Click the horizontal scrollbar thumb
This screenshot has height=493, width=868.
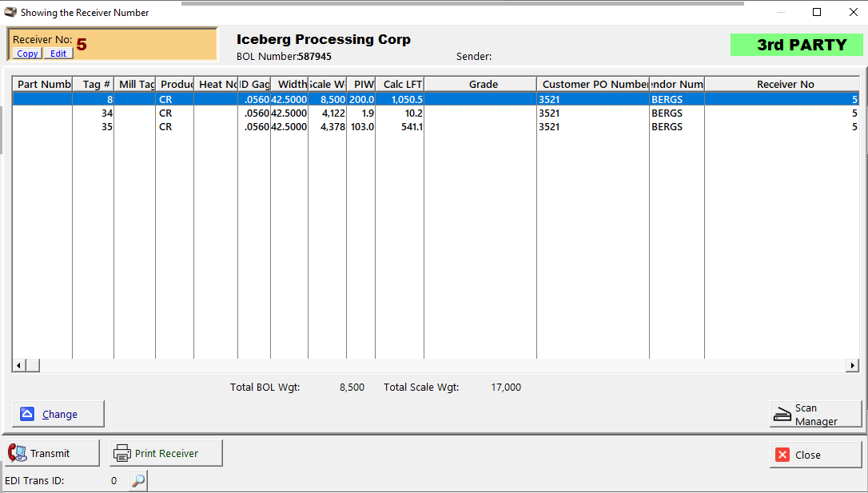tap(32, 365)
